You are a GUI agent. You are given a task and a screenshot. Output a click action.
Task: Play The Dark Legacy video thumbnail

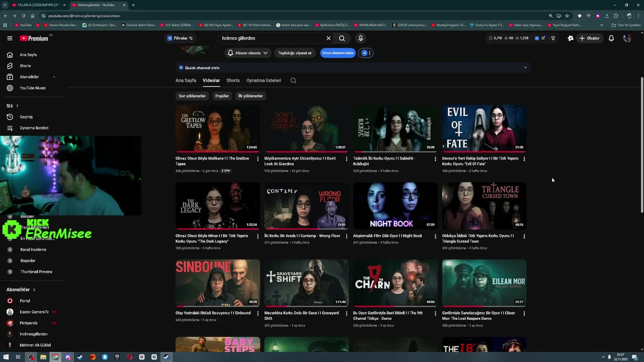click(217, 206)
